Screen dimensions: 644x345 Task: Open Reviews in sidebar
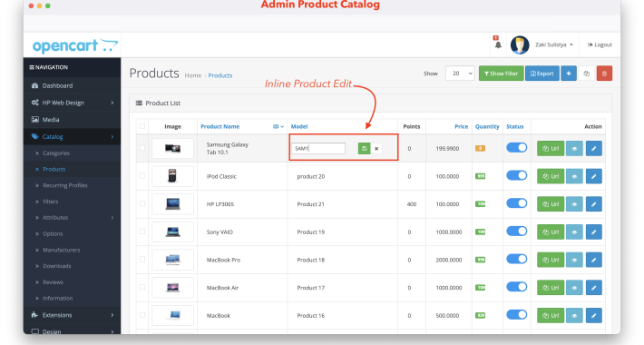[x=53, y=282]
